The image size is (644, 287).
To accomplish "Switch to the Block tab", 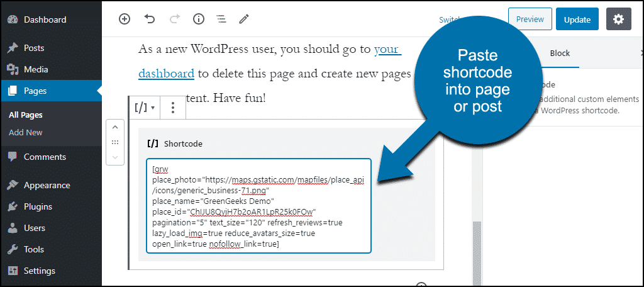I will tap(560, 53).
